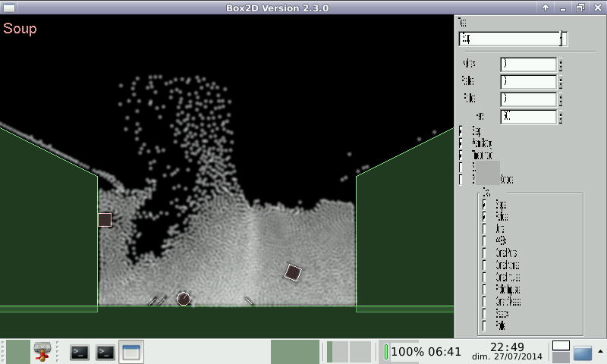Open the first terminal icon in taskbar
The height and width of the screenshot is (364, 607).
tap(80, 352)
